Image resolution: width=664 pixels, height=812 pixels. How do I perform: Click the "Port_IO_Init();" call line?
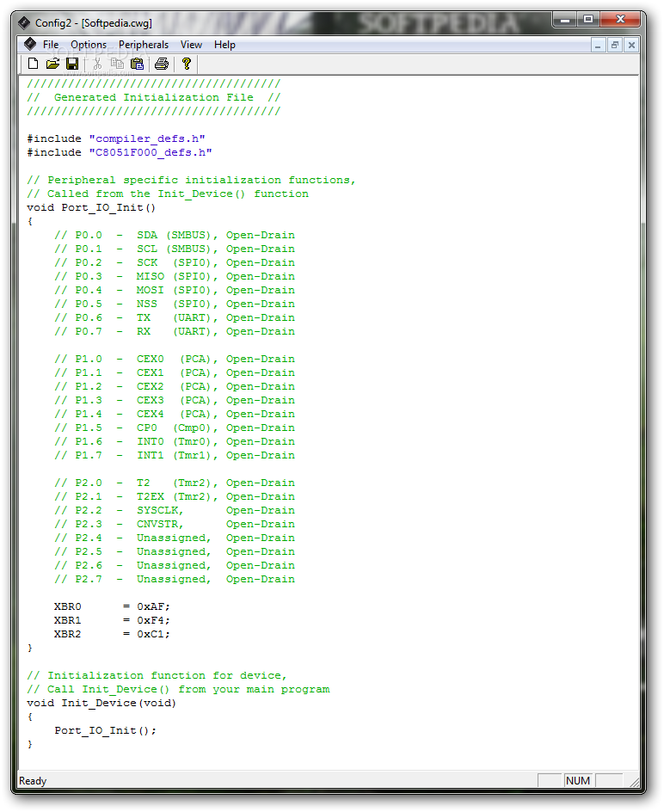point(105,730)
